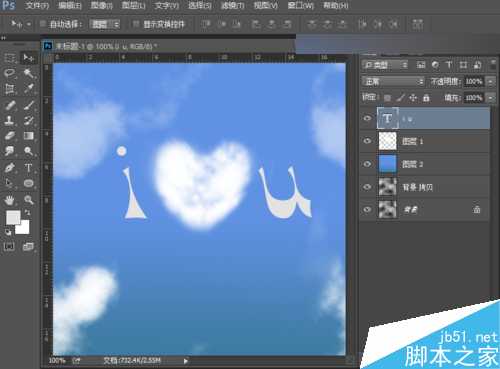
Task: Select the Eyedropper tool
Action: click(x=28, y=89)
